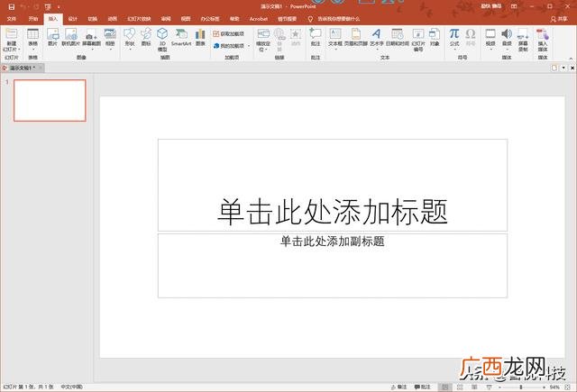Screen dimensions: 577x392
Task: Click the Undo arrow icon
Action: [x=23, y=6]
